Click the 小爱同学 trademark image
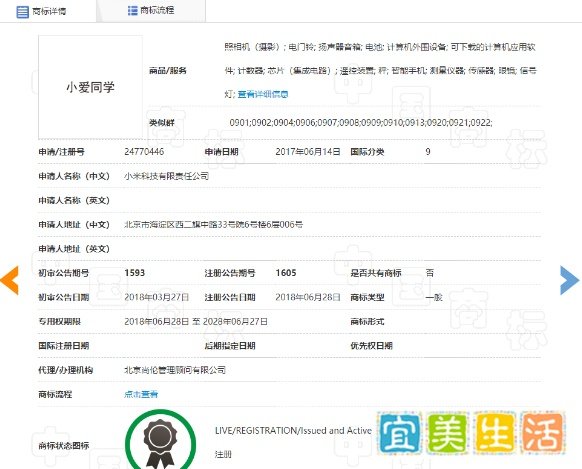This screenshot has width=582, height=469. (x=90, y=87)
